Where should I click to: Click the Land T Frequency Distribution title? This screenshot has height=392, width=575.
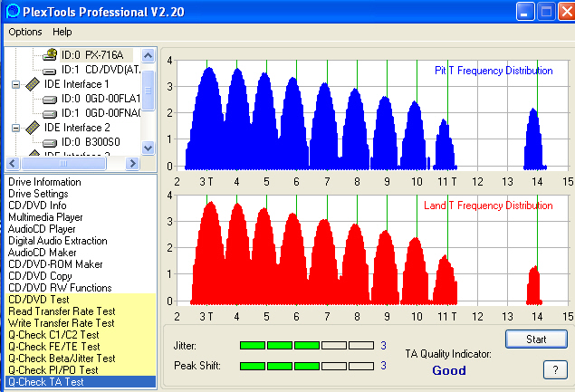pyautogui.click(x=488, y=206)
